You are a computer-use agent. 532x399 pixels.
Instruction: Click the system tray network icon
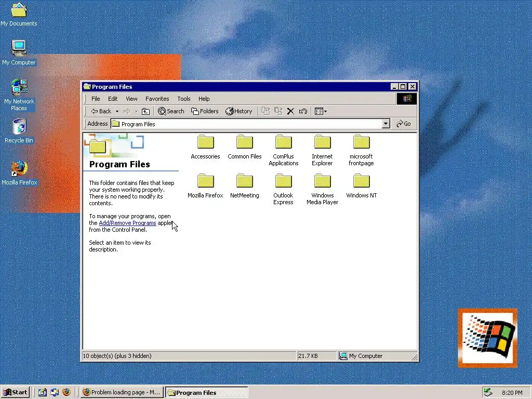[x=488, y=393]
